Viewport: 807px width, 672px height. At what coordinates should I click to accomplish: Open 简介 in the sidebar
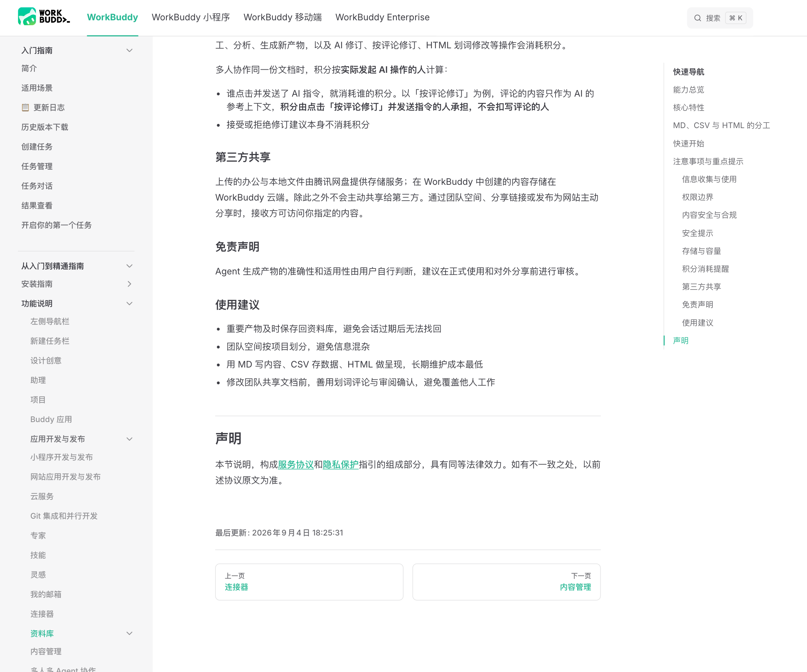(x=29, y=68)
